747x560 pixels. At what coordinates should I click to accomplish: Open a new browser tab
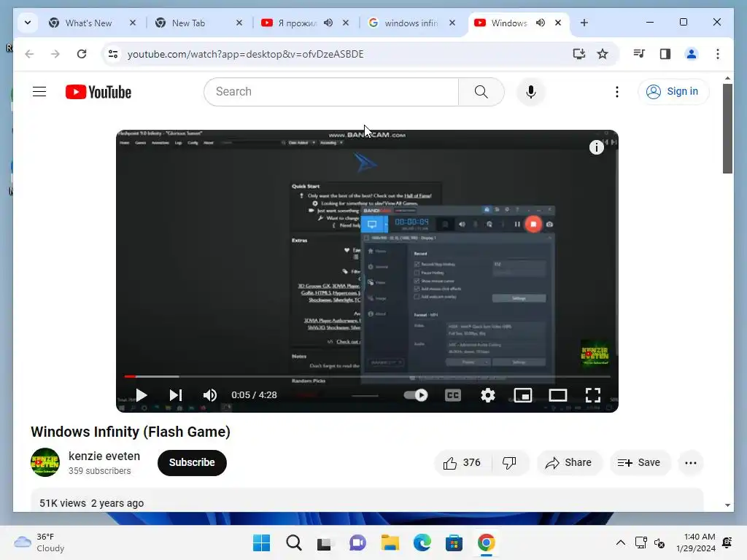point(584,23)
